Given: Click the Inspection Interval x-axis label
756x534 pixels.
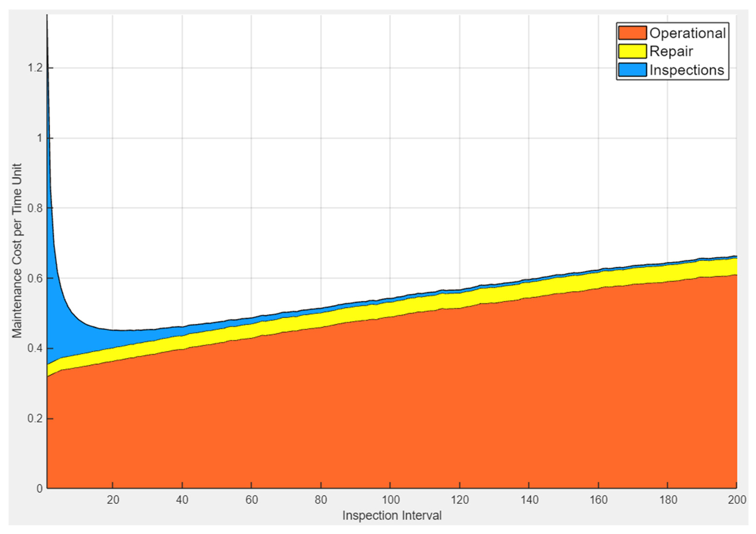Looking at the screenshot, I should (x=392, y=515).
